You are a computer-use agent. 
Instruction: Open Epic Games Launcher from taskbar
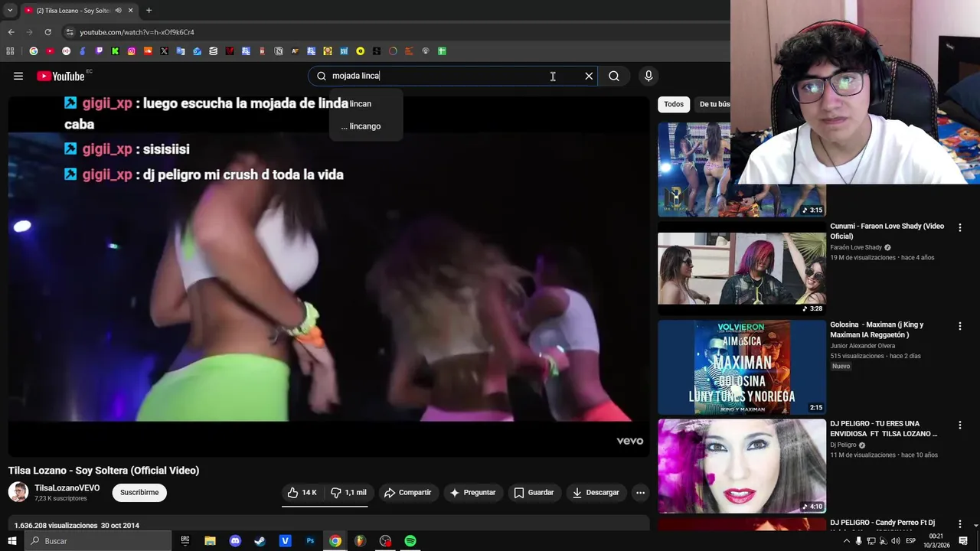[x=185, y=541]
